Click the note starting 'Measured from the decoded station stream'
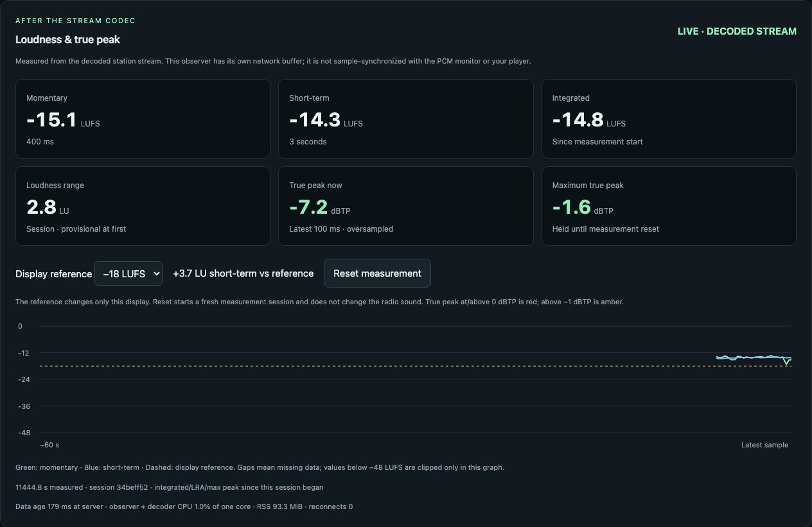This screenshot has width=812, height=527. coord(273,62)
